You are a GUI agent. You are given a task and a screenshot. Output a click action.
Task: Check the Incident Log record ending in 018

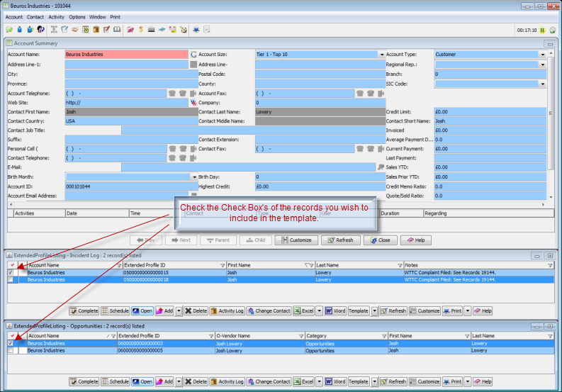click(11, 280)
